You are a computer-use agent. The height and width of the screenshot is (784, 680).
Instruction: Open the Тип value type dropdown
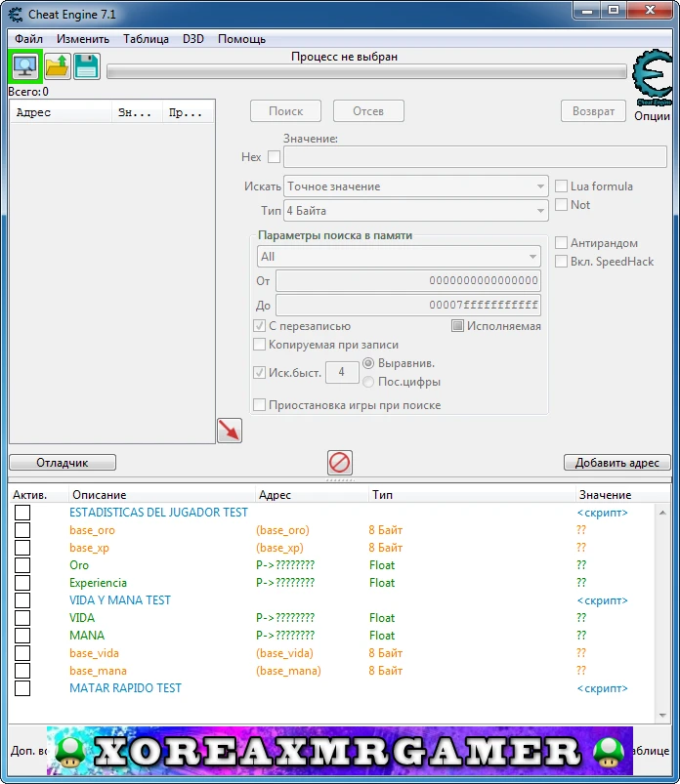(x=416, y=211)
